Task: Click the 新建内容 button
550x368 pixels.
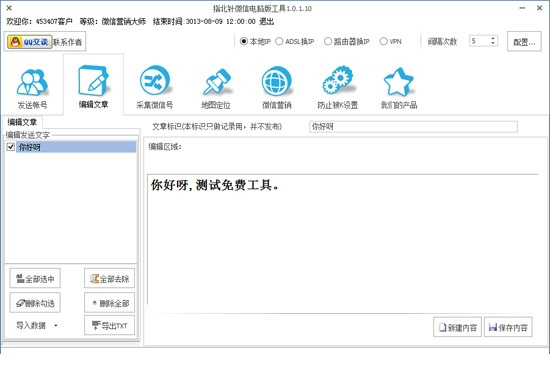Action: [457, 327]
